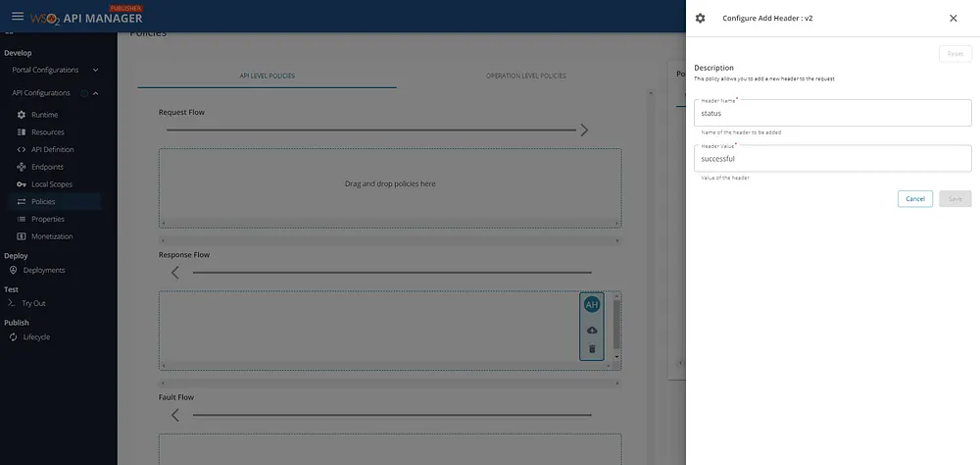Click the Save button
This screenshot has height=465, width=980.
(x=955, y=198)
